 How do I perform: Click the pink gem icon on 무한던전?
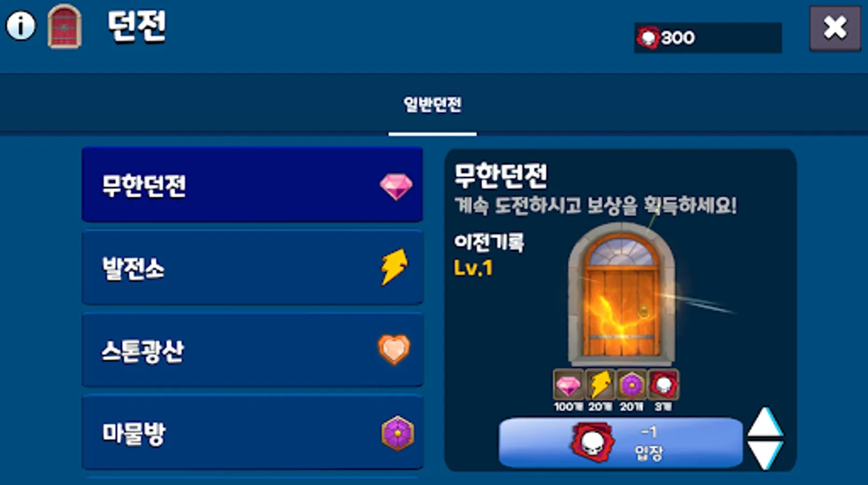pos(396,186)
